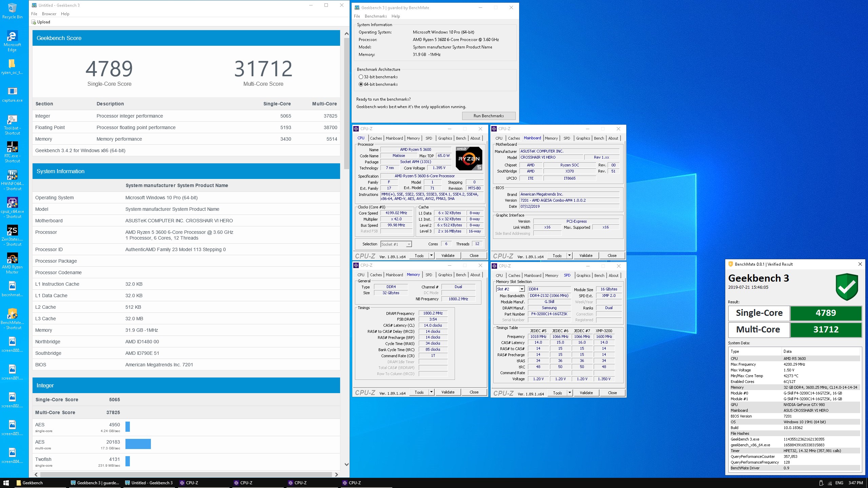This screenshot has width=868, height=488.
Task: Open the network status tray icon
Action: pyautogui.click(x=830, y=483)
